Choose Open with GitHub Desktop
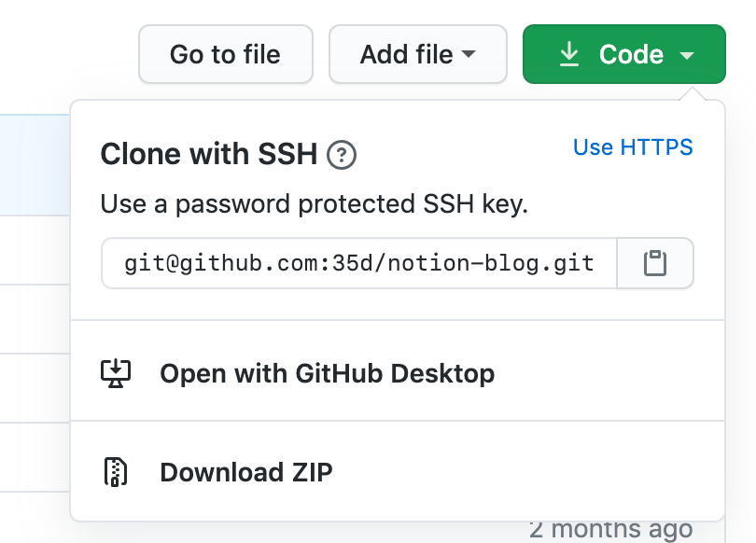Image resolution: width=756 pixels, height=543 pixels. (327, 374)
